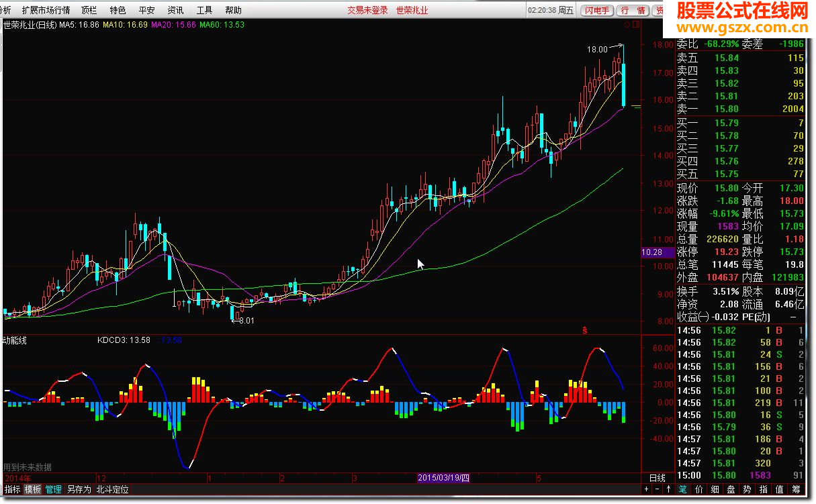Open the 扩展市场行情 menu

click(x=46, y=10)
